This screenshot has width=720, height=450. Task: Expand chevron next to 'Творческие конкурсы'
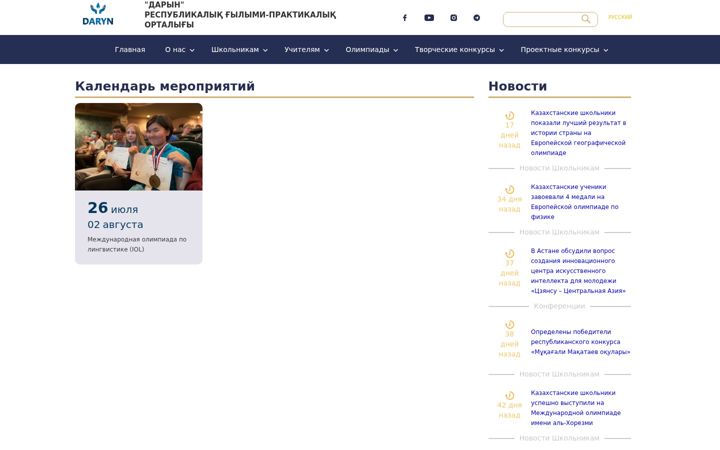[x=501, y=50]
